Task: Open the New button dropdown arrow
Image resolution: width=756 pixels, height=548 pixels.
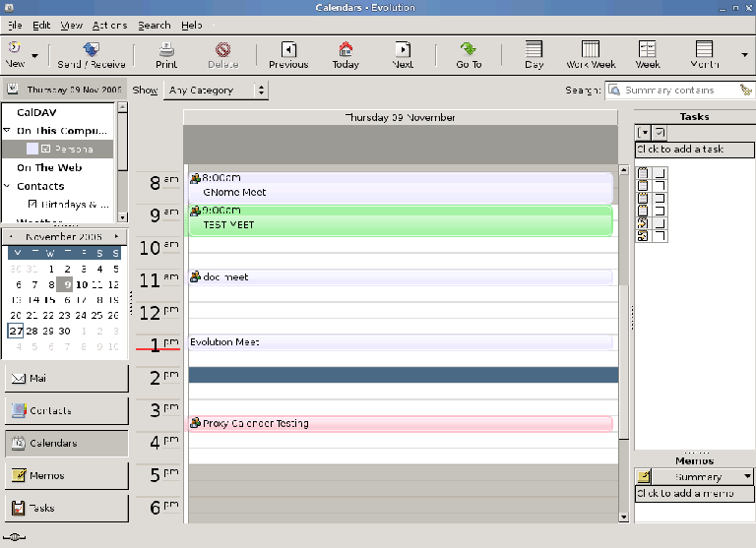Action: click(35, 55)
